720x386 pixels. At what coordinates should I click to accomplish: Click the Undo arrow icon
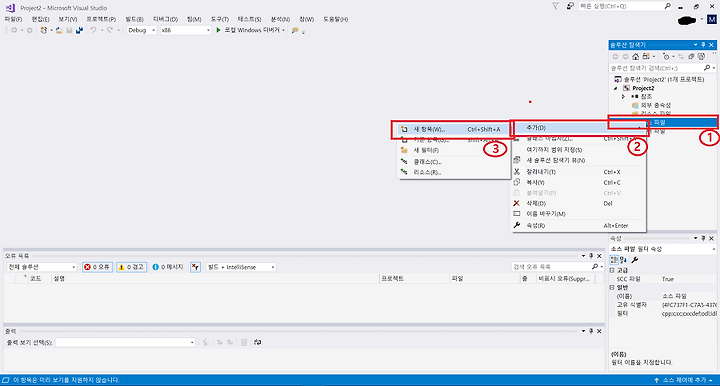[93, 30]
